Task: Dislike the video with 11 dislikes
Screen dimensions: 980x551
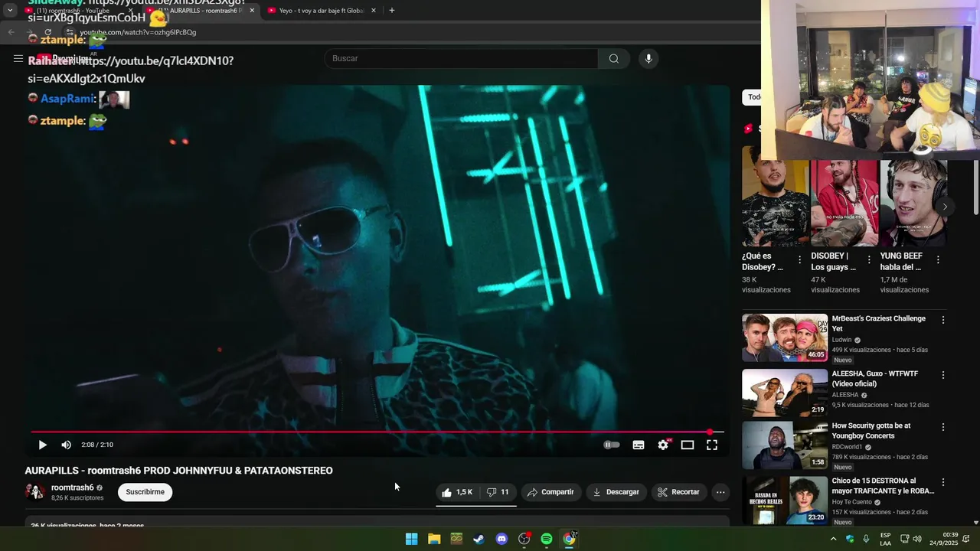Action: point(498,492)
